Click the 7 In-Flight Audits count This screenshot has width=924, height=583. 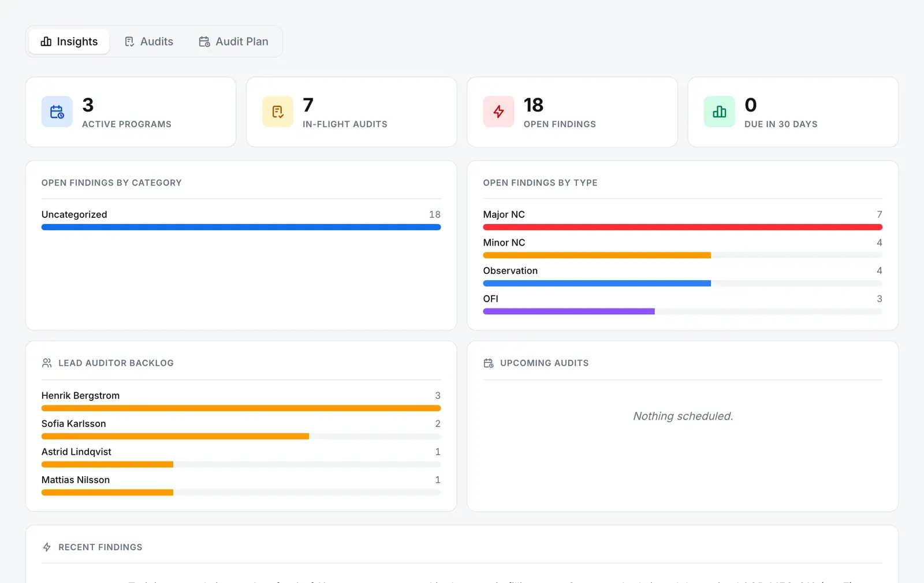point(308,105)
